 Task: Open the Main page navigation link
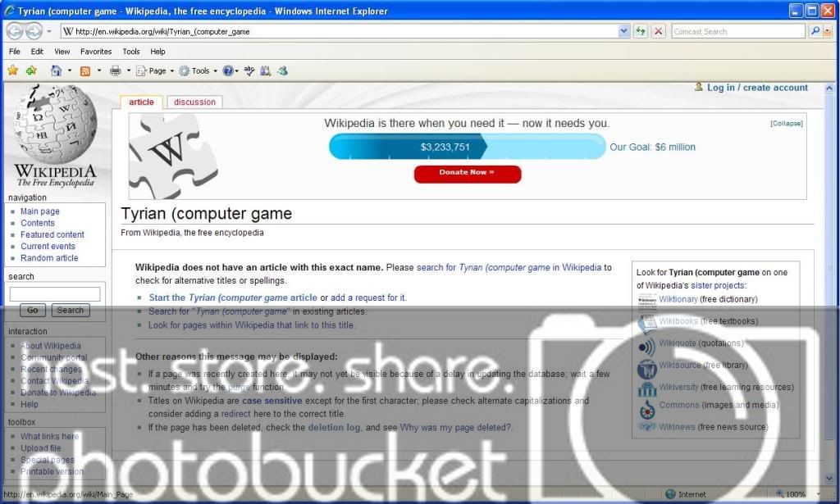pyautogui.click(x=40, y=211)
